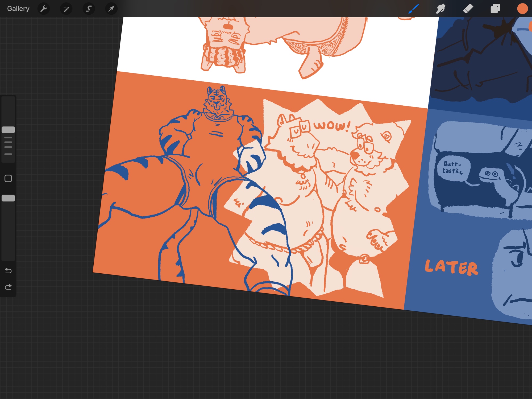Tap the "Butt-tastic" speech bubble

[453, 168]
